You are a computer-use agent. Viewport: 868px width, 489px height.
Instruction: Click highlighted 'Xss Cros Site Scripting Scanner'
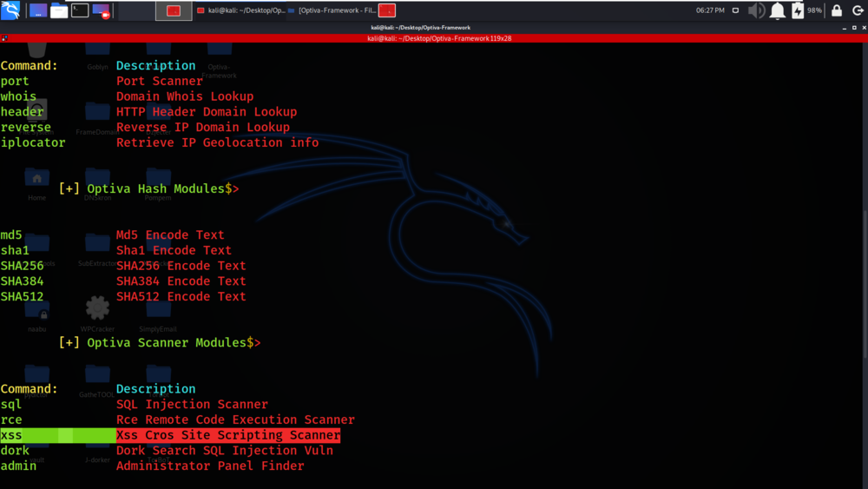tap(228, 435)
